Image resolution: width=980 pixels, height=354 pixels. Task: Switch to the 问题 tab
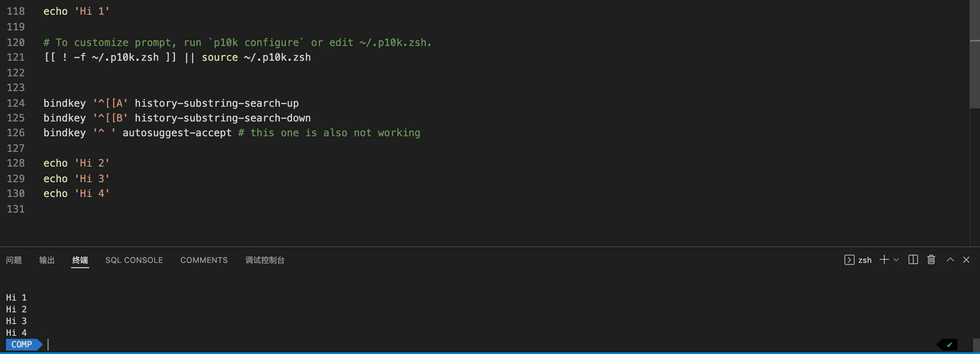click(x=14, y=260)
